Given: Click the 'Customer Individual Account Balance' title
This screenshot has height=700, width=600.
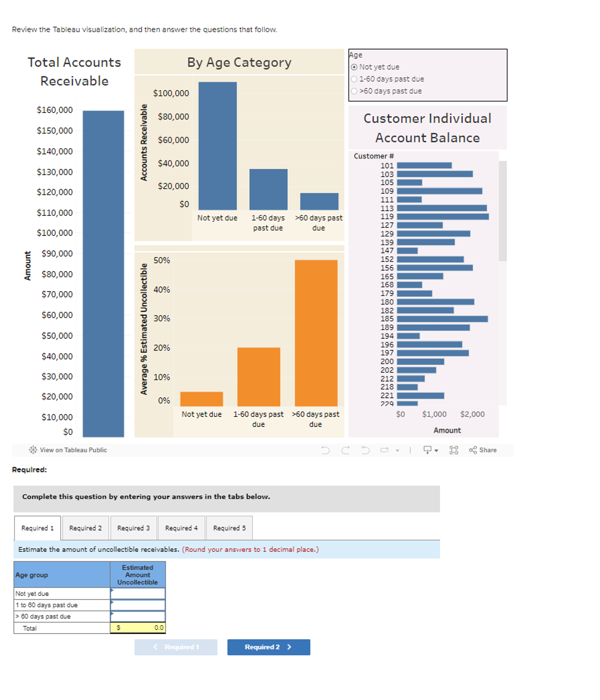Looking at the screenshot, I should (x=427, y=128).
